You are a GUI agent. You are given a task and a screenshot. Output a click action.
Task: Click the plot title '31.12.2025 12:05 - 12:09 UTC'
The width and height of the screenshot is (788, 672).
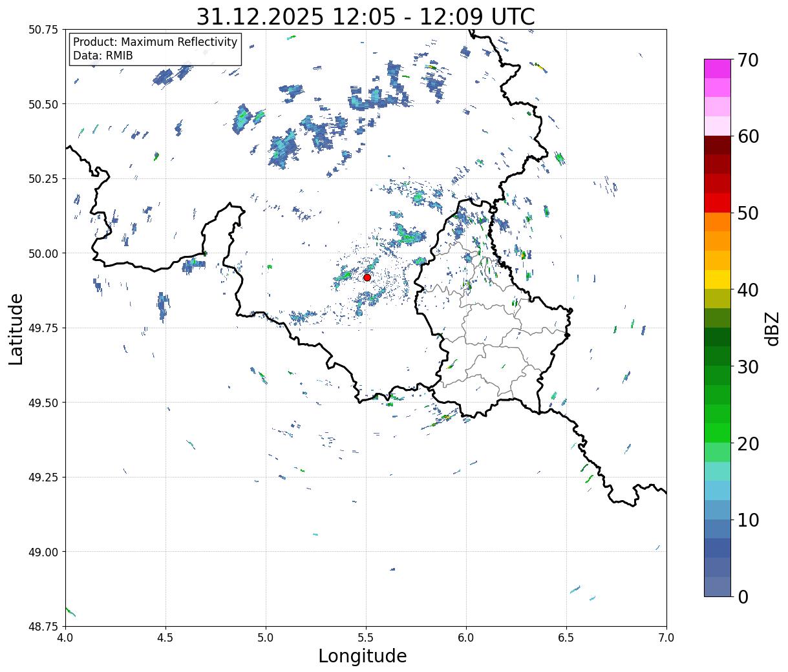tap(365, 17)
